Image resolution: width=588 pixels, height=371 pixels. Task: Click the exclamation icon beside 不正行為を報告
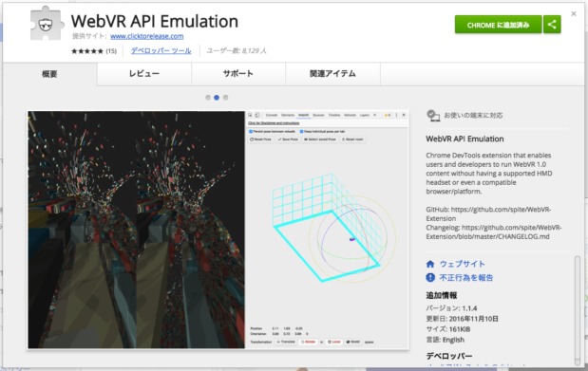(x=430, y=278)
